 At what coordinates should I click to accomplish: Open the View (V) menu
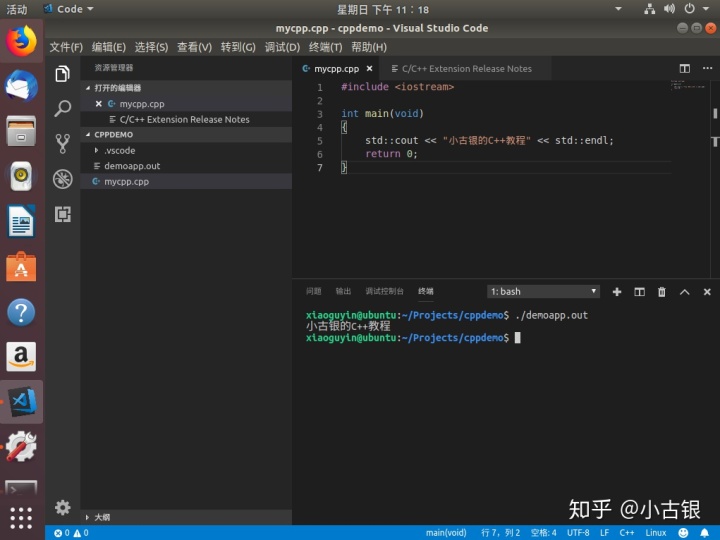[195, 47]
